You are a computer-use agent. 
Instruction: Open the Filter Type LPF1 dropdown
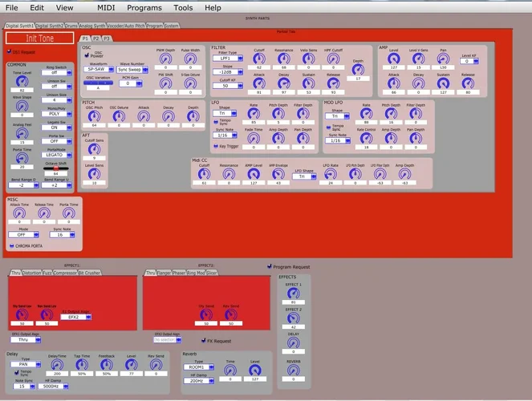coord(229,59)
